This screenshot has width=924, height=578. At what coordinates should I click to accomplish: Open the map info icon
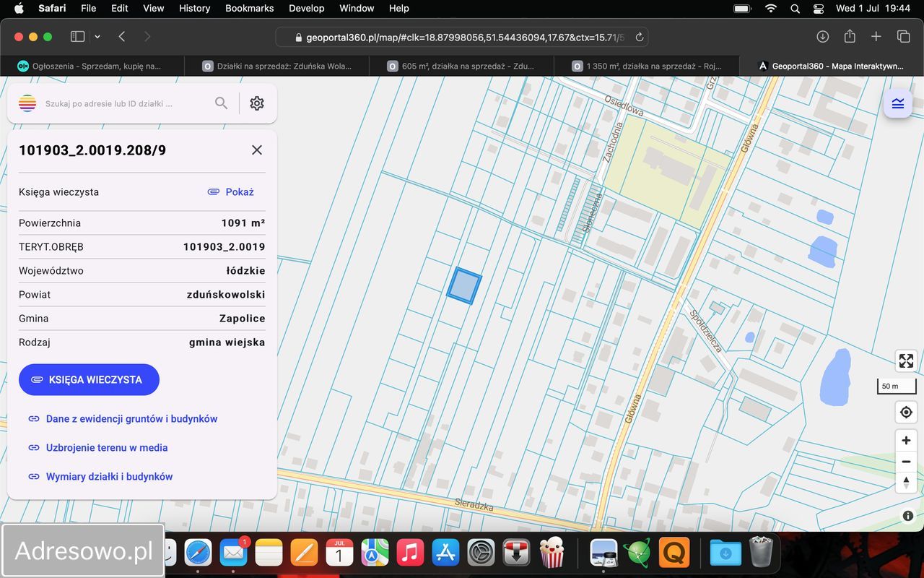point(908,516)
